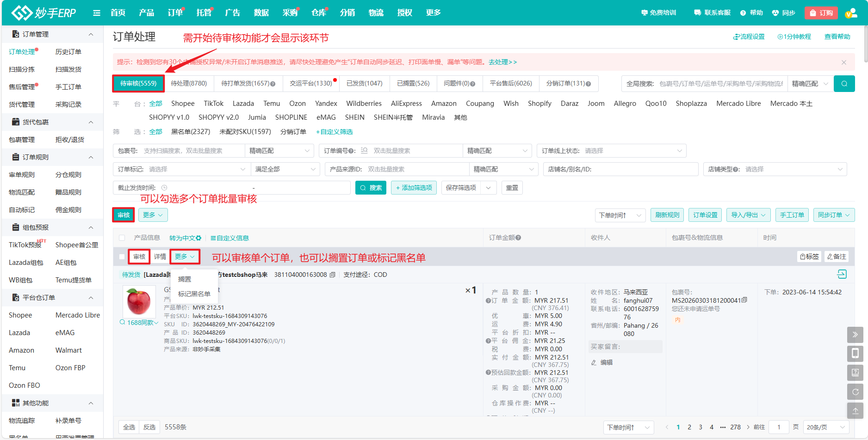Open the 订单线上状态 dropdown
This screenshot has width=868, height=440.
point(612,151)
